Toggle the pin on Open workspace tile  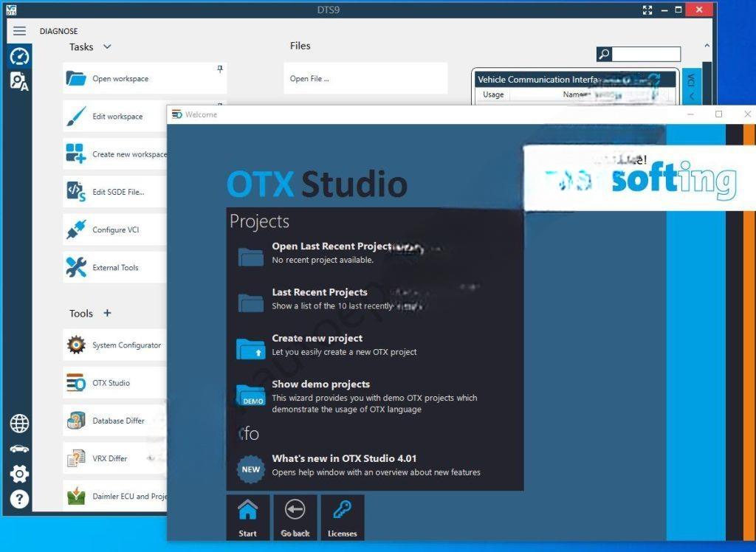pyautogui.click(x=219, y=69)
